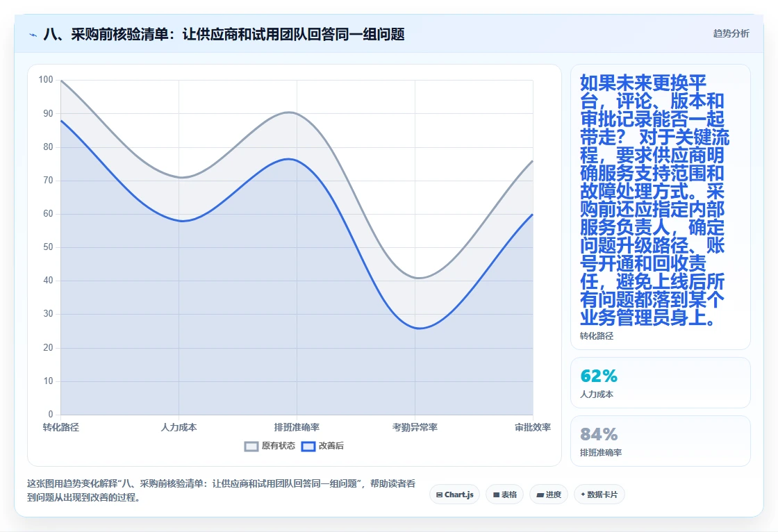The height and width of the screenshot is (532, 778).
Task: Click the 50 y-axis tick label
Action: coord(48,247)
